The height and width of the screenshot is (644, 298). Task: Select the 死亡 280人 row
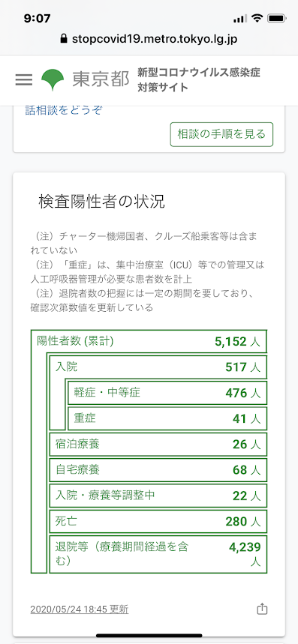click(158, 522)
